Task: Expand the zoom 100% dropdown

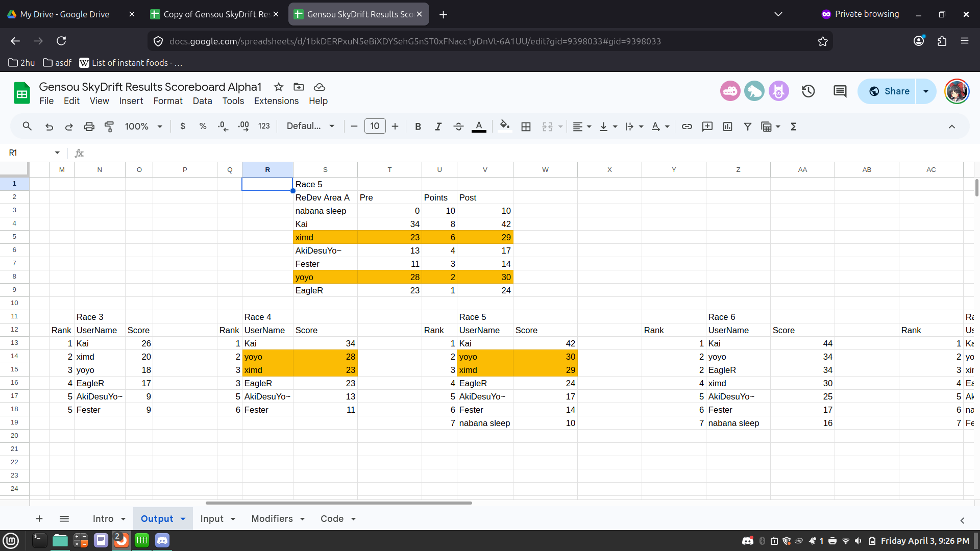Action: coord(143,127)
